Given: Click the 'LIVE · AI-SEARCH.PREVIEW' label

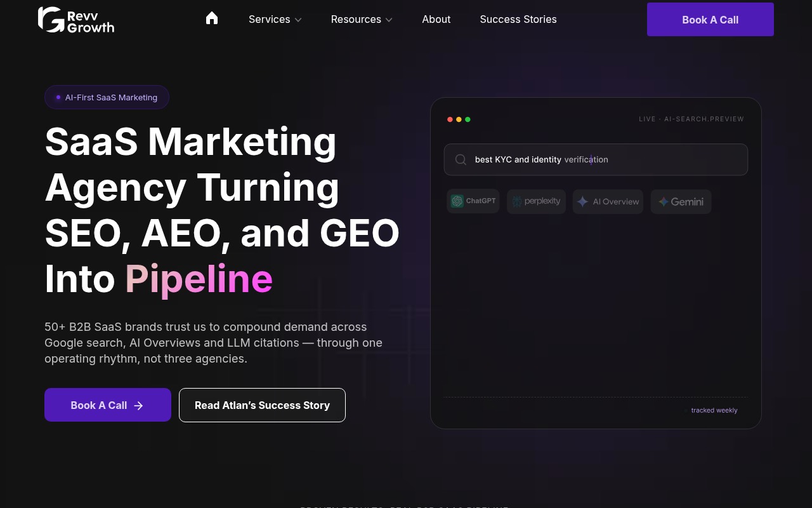Looking at the screenshot, I should coord(691,119).
